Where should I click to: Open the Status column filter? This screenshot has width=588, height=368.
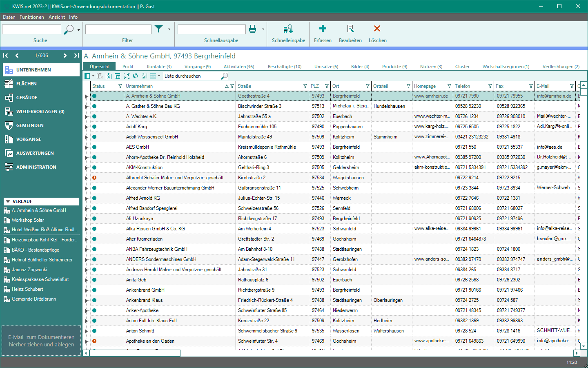(x=120, y=86)
